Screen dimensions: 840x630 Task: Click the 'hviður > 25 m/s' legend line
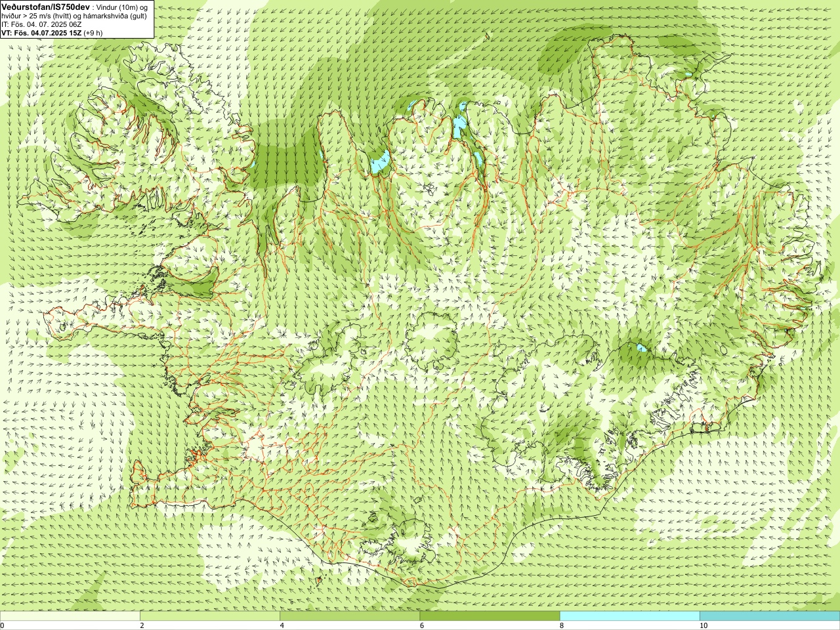tap(74, 16)
